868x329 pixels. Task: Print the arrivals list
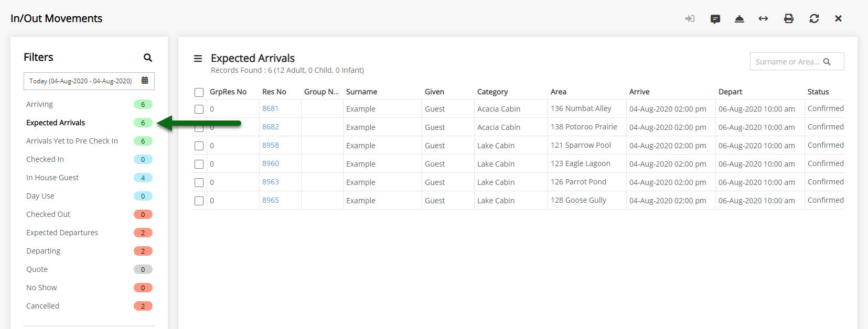[788, 19]
